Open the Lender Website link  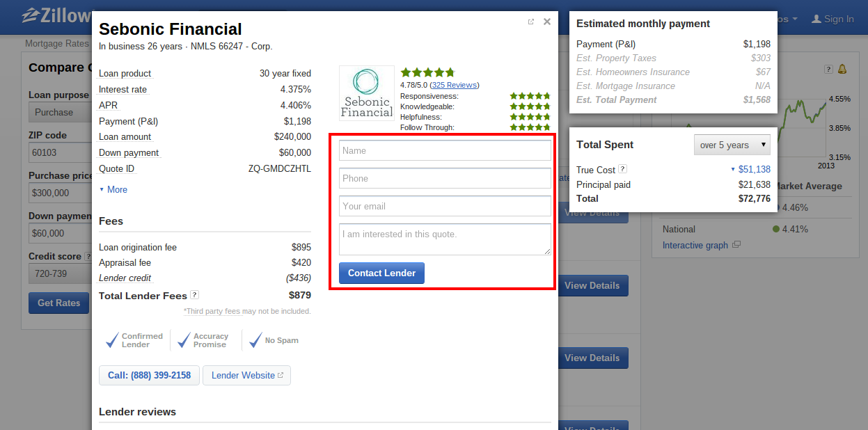(x=246, y=375)
